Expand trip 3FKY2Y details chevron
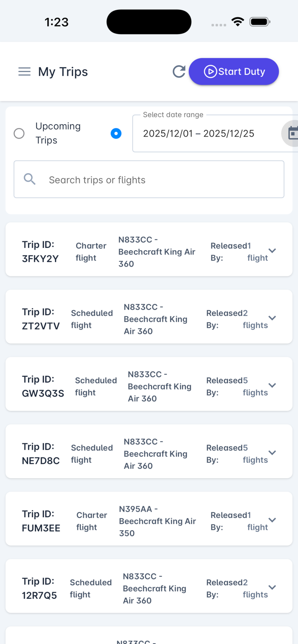The height and width of the screenshot is (644, 298). pos(272,251)
